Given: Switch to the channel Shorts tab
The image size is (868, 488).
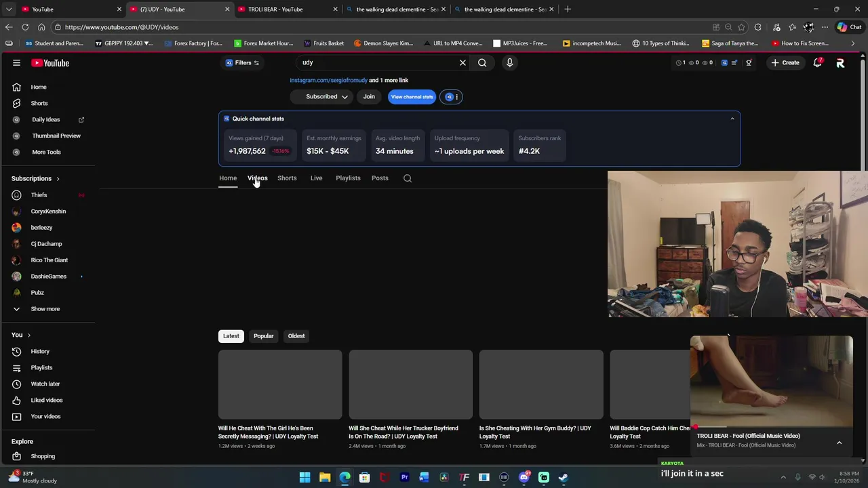Looking at the screenshot, I should (287, 178).
